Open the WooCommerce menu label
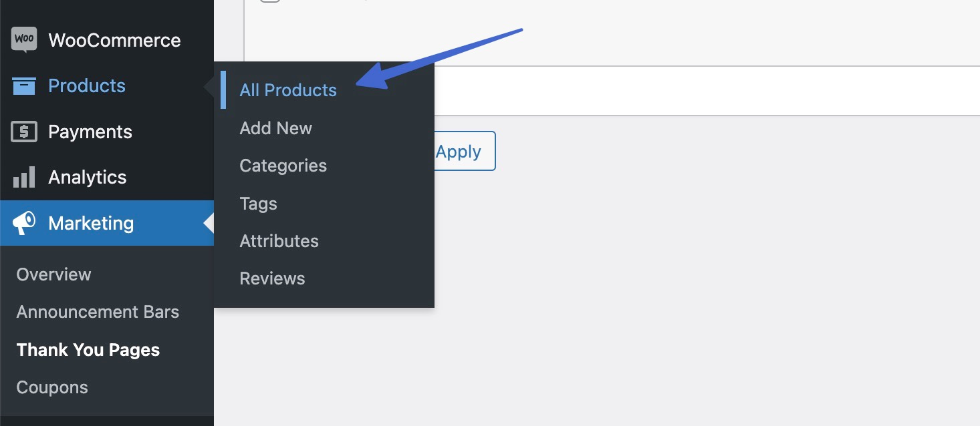The width and height of the screenshot is (980, 426). (x=114, y=40)
